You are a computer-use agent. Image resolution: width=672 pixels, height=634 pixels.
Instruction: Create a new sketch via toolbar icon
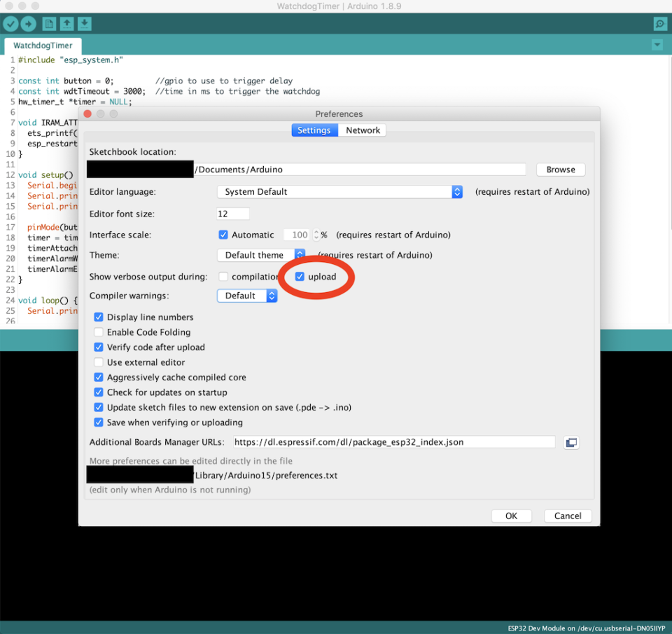[48, 23]
